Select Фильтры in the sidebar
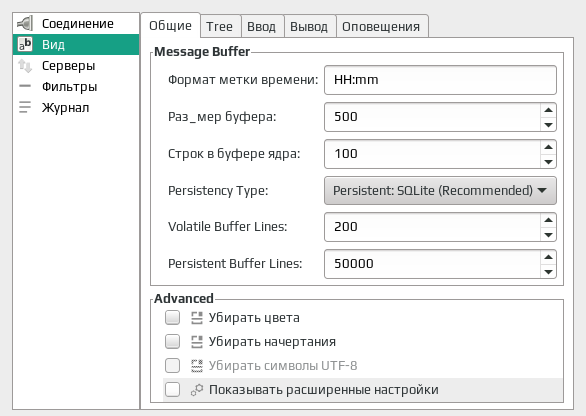This screenshot has width=586, height=416. (x=76, y=86)
